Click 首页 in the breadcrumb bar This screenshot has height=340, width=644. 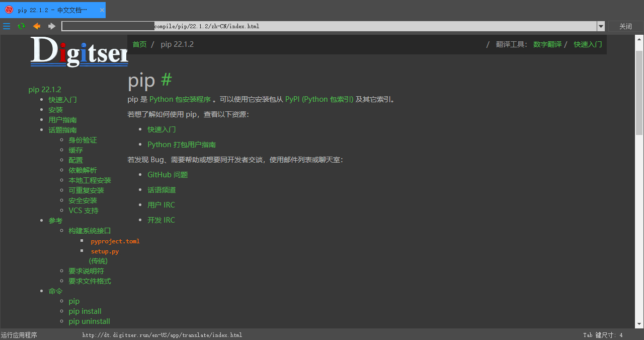(139, 44)
